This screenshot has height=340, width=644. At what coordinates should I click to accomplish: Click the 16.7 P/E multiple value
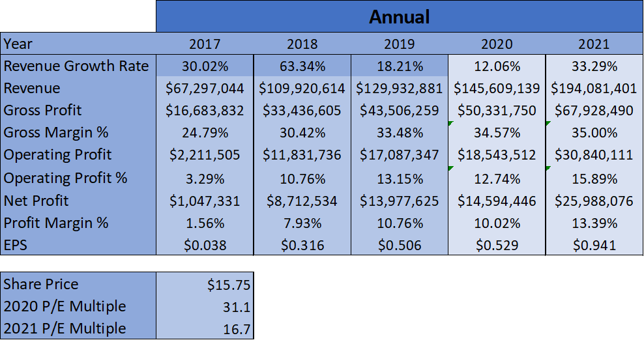(x=205, y=328)
